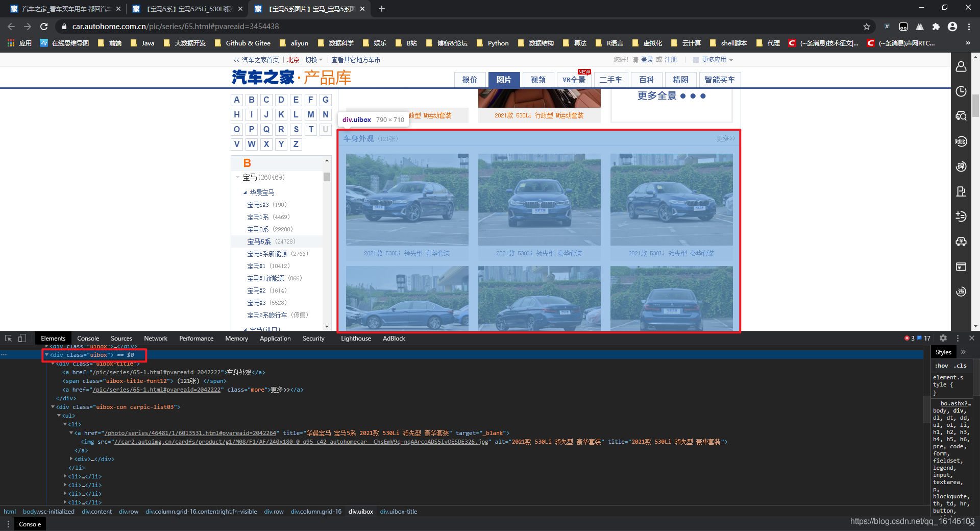Image resolution: width=980 pixels, height=531 pixels.
Task: Open the 碑 reputation icon in sidebar
Action: (961, 166)
